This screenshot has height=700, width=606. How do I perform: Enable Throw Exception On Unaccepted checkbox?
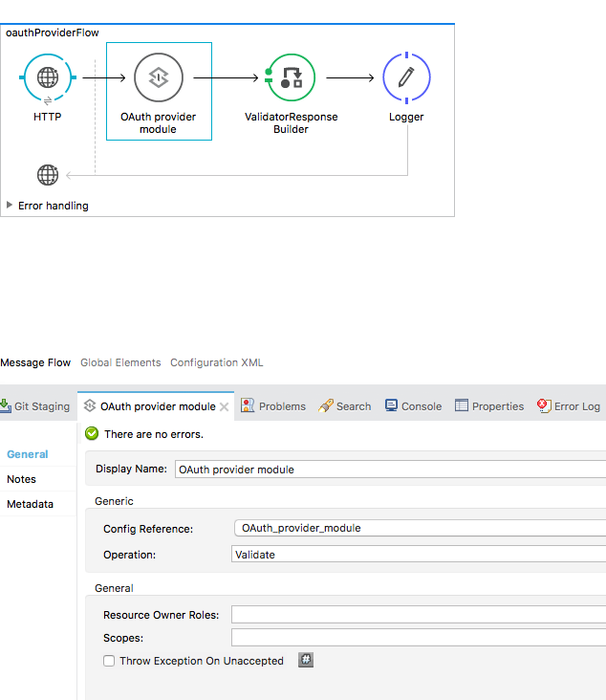tap(110, 661)
